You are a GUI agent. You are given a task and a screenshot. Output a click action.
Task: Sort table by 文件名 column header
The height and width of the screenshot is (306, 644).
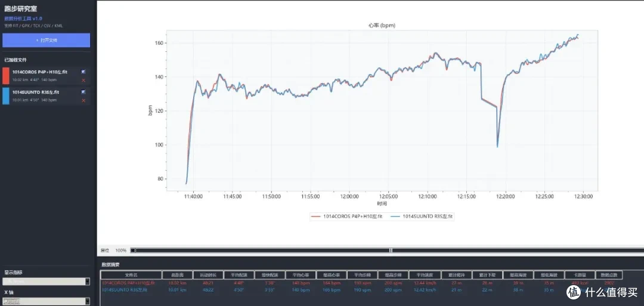(131, 275)
